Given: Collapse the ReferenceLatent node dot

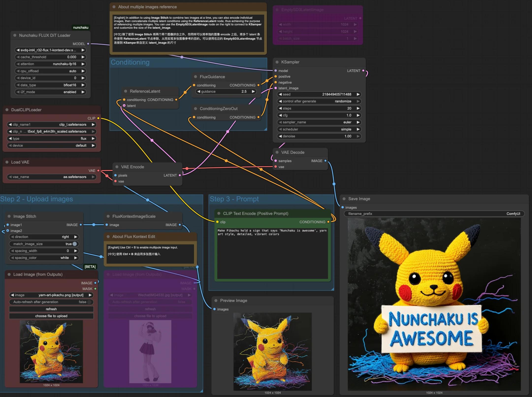Looking at the screenshot, I should tap(126, 91).
